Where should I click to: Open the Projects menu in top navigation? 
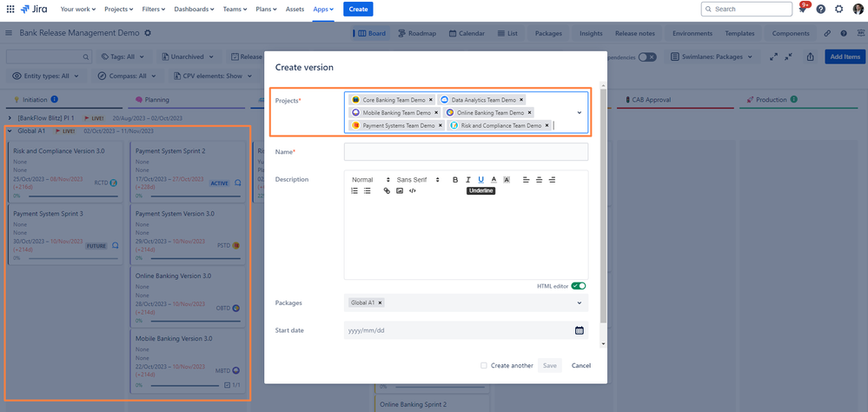[x=119, y=9]
